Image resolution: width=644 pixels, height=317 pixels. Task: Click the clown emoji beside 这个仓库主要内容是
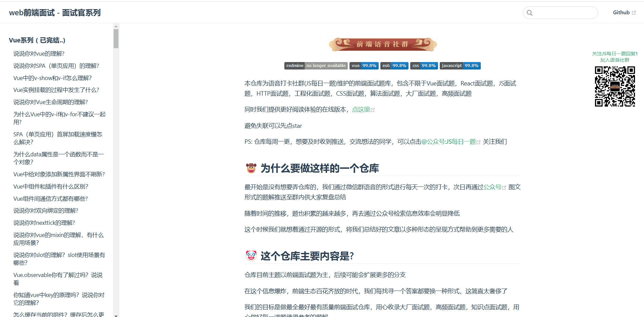point(251,256)
